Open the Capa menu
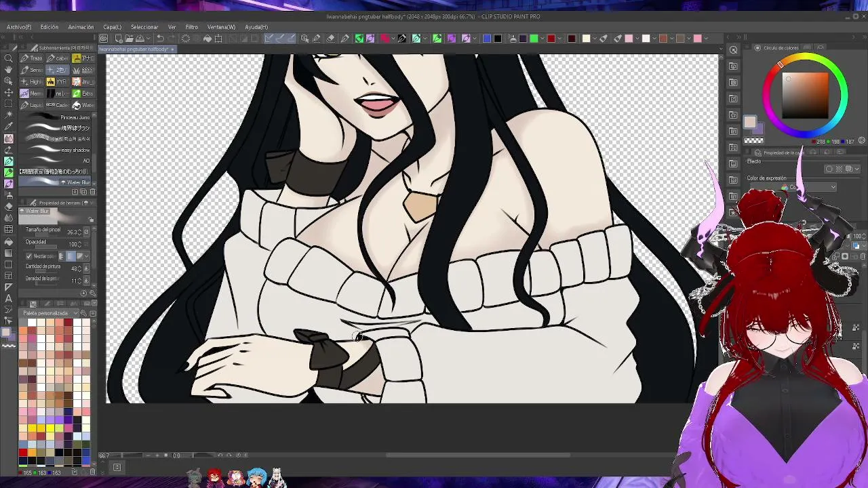Viewport: 868px width, 488px height. pyautogui.click(x=112, y=27)
